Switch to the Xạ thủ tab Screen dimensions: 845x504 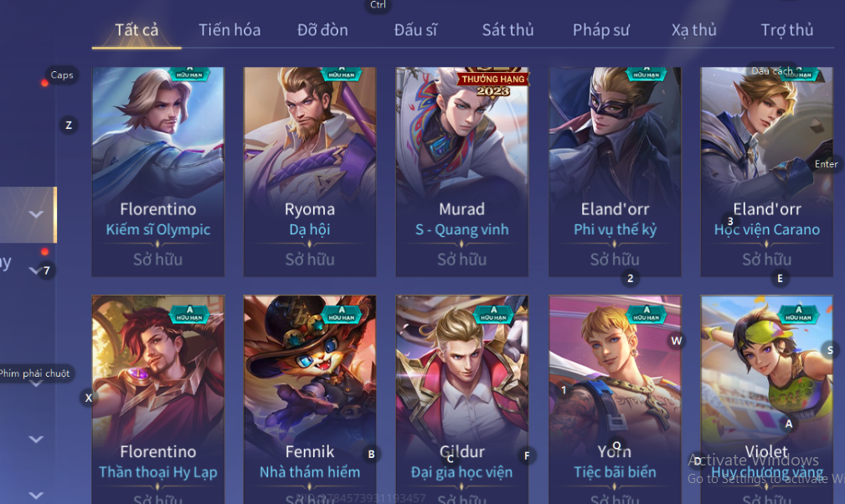click(x=693, y=29)
